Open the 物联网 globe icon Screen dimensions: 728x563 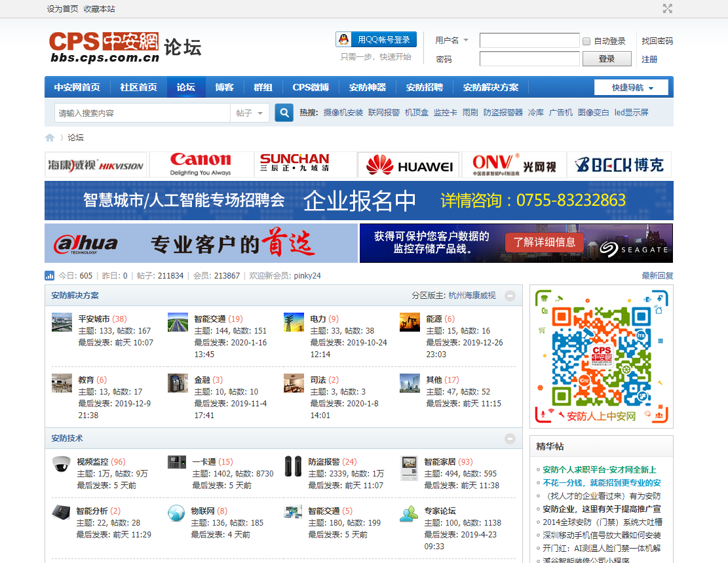coord(176,513)
